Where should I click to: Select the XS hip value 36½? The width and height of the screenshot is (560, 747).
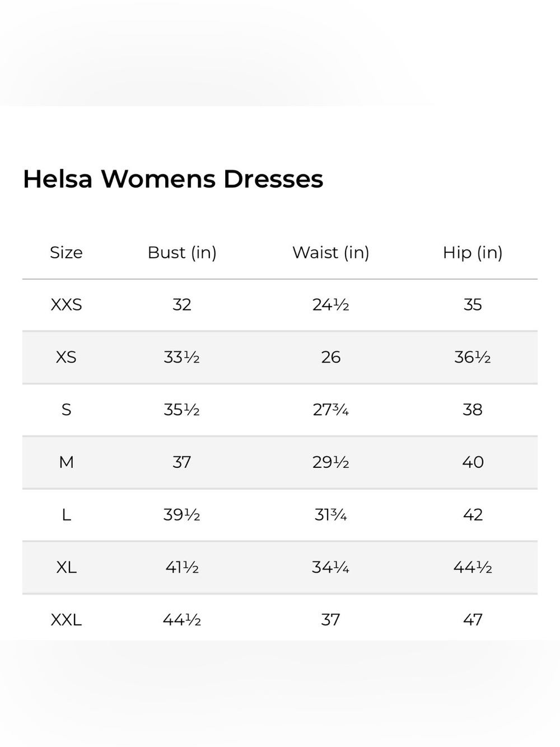pyautogui.click(x=473, y=358)
